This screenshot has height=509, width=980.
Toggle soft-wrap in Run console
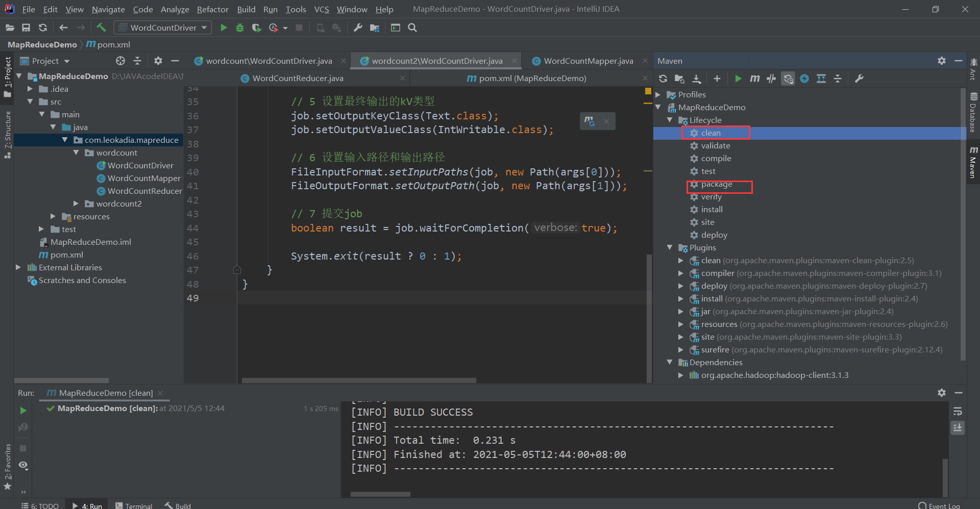[958, 411]
